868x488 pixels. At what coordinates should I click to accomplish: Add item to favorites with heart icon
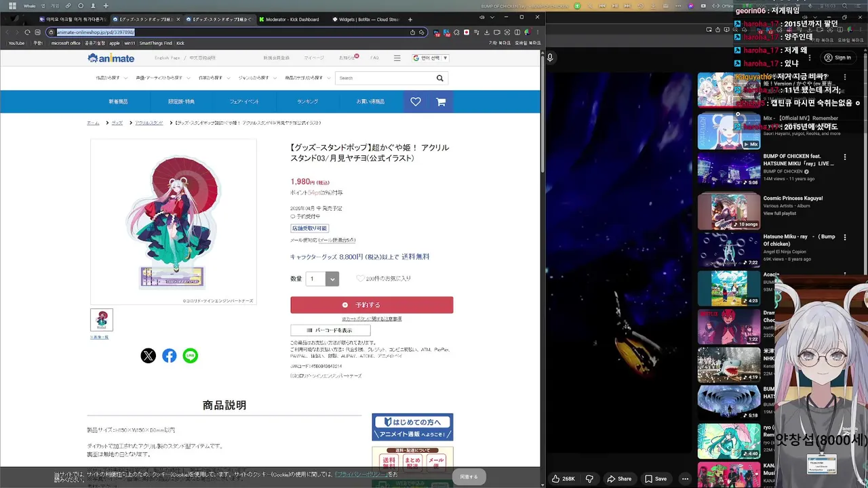(x=360, y=279)
